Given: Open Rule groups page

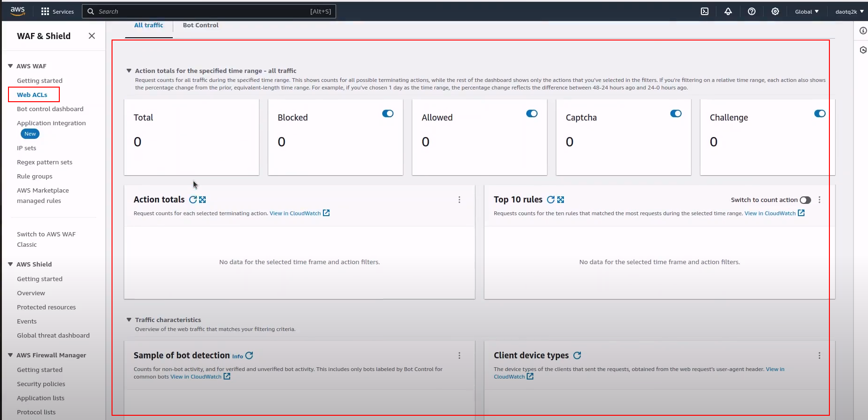Looking at the screenshot, I should (35, 176).
